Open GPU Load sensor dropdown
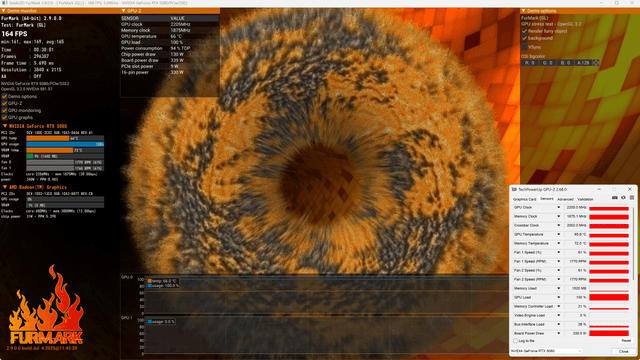This screenshot has height=360, width=640. tap(558, 298)
